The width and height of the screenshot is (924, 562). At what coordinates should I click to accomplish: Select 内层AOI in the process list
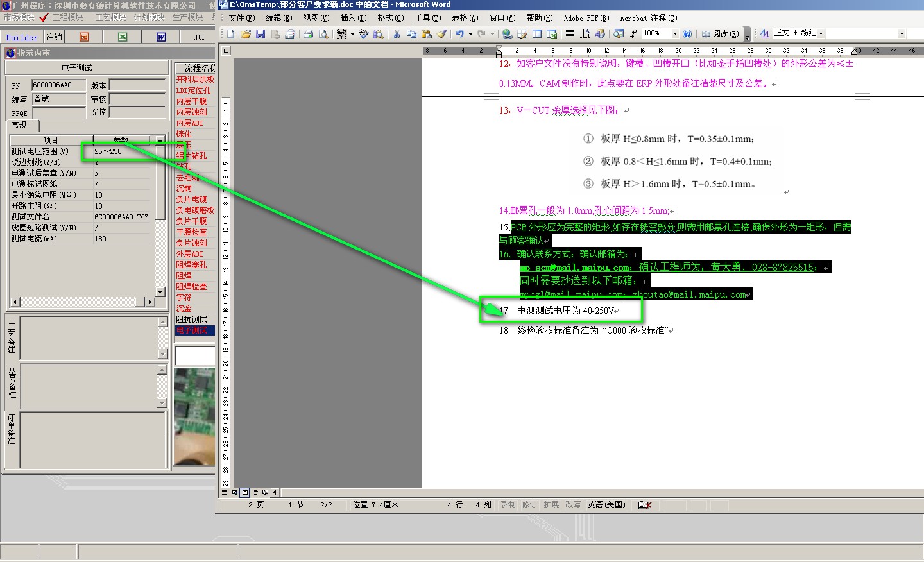point(195,123)
